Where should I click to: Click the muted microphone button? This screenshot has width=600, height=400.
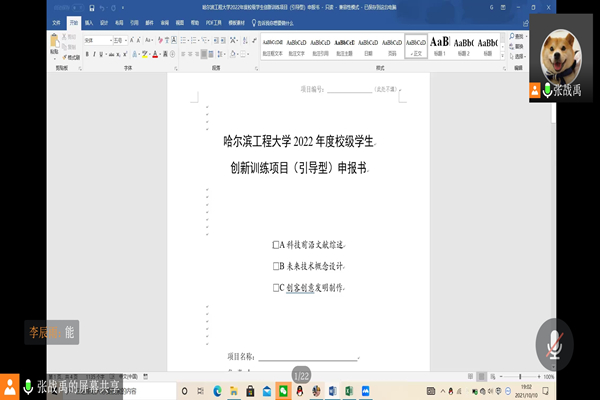[553, 345]
